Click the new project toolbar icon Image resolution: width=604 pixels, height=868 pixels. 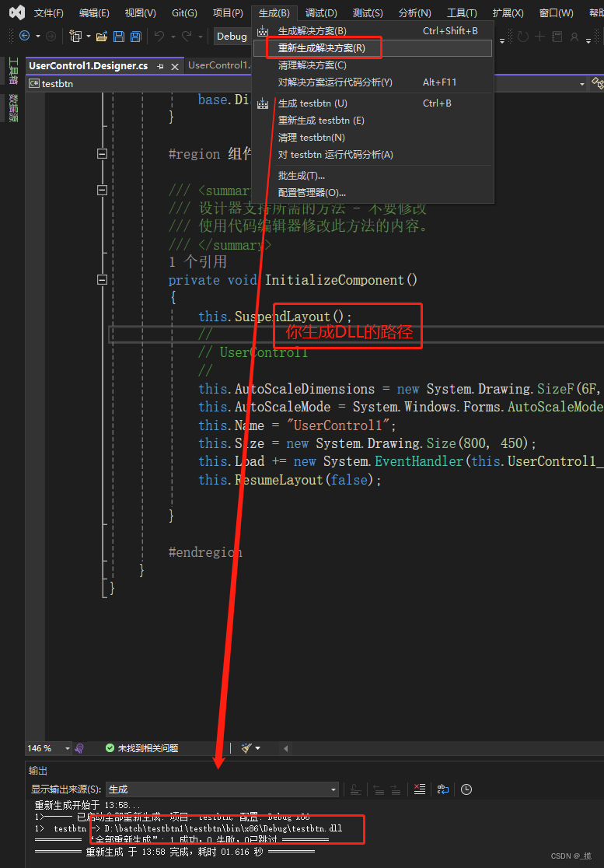point(75,36)
